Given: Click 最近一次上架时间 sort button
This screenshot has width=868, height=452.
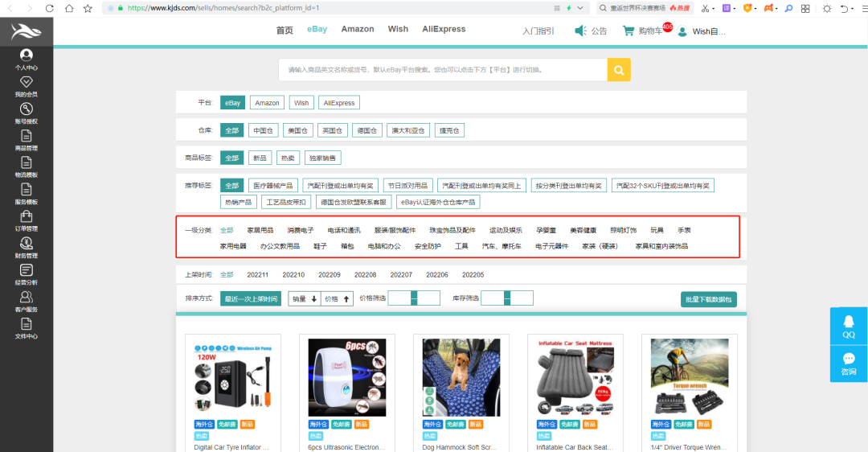Looking at the screenshot, I should [251, 298].
